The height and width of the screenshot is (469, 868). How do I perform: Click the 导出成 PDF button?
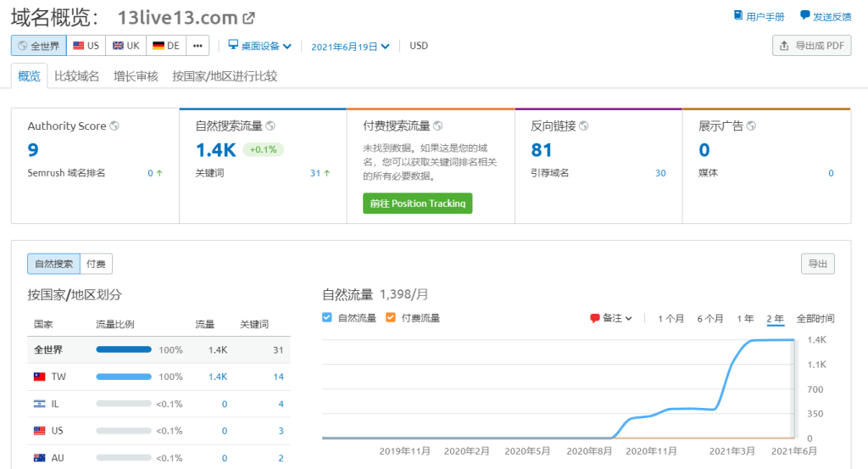tap(811, 46)
